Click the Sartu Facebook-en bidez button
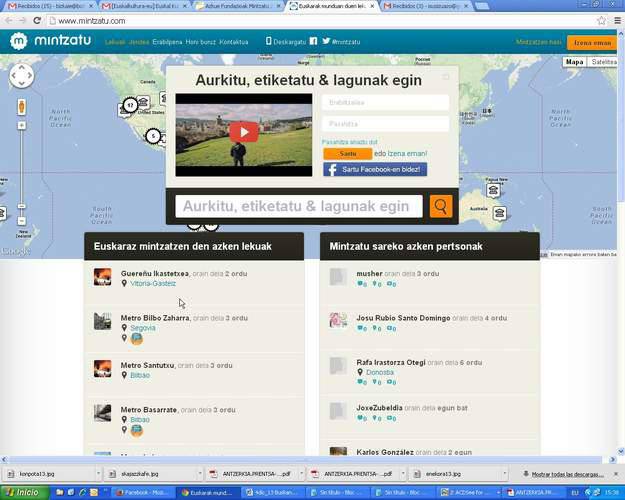The width and height of the screenshot is (625, 500). 375,169
